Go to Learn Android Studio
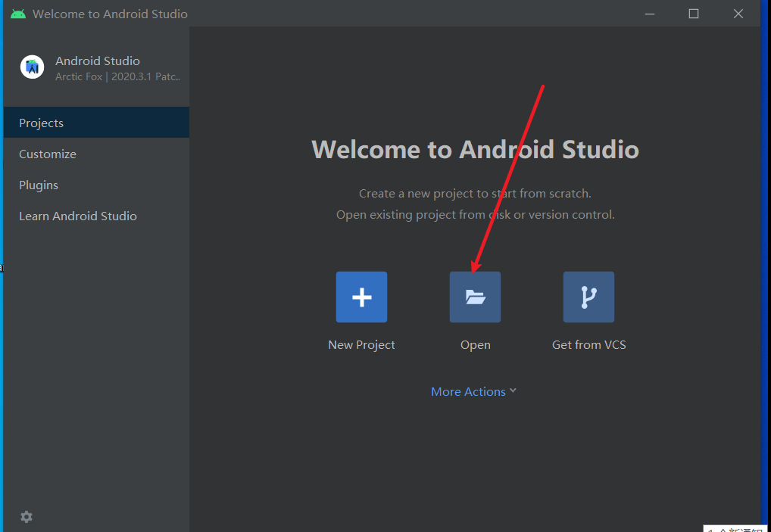The image size is (771, 532). pyautogui.click(x=96, y=216)
